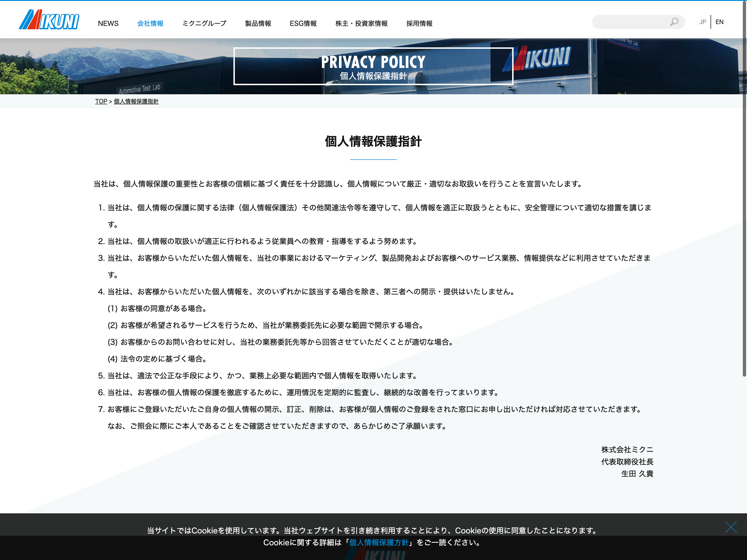Click the magnifier search icon

pos(674,22)
